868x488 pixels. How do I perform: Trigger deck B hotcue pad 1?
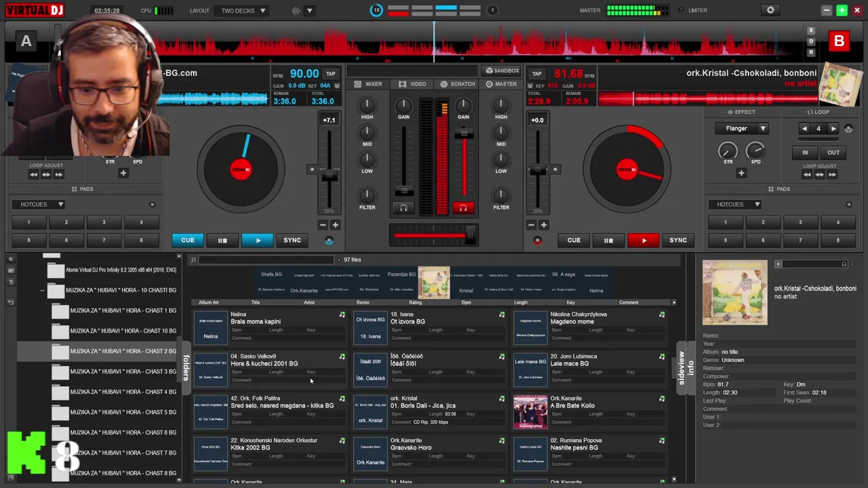(725, 222)
